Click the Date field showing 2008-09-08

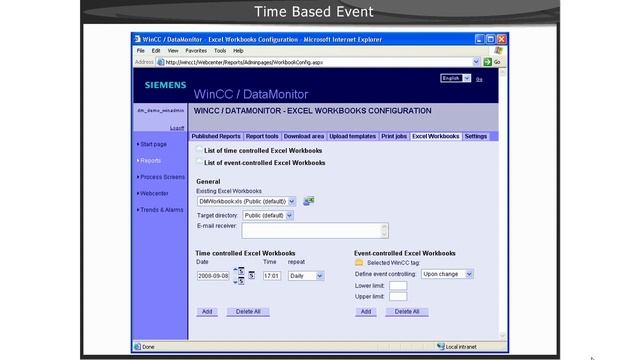point(213,276)
